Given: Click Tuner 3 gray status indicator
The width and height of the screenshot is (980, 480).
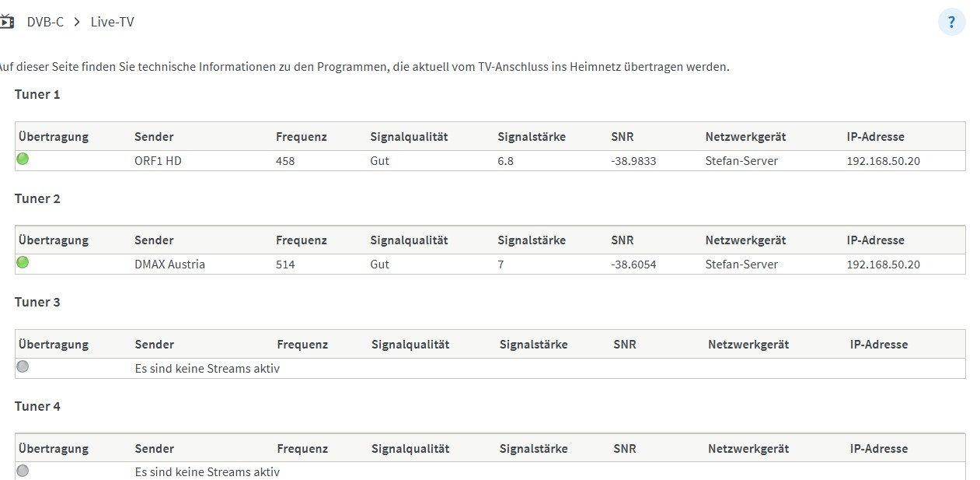Looking at the screenshot, I should [x=23, y=366].
